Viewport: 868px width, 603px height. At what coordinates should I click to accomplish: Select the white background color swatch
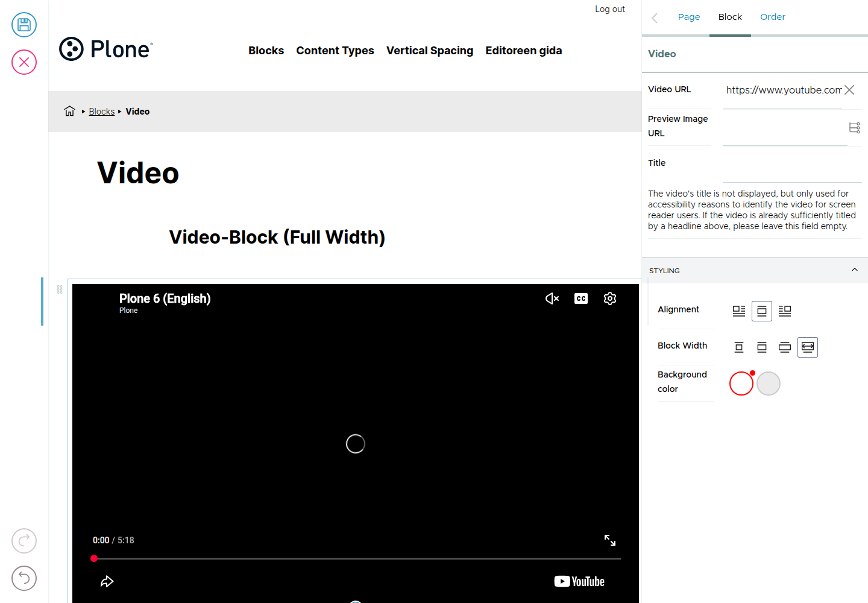741,384
